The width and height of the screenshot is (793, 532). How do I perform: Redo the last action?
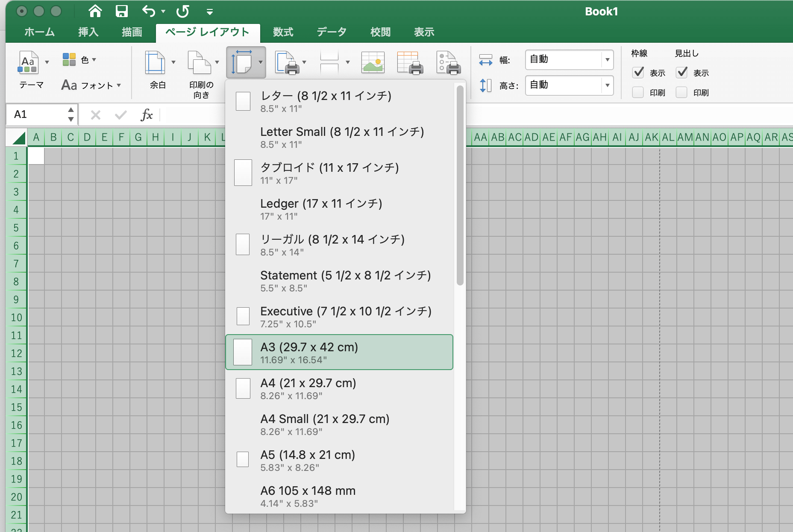click(183, 11)
